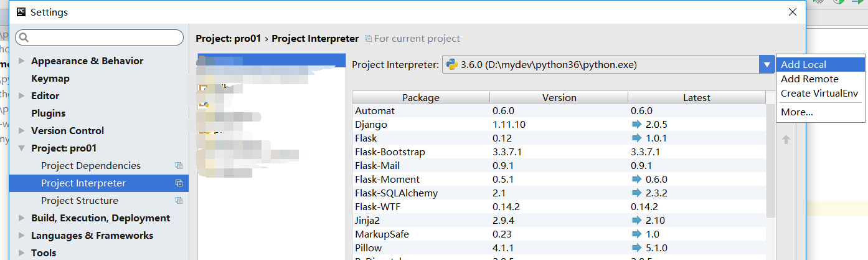Open Project Dependencies page
This screenshot has width=868, height=260.
[91, 166]
